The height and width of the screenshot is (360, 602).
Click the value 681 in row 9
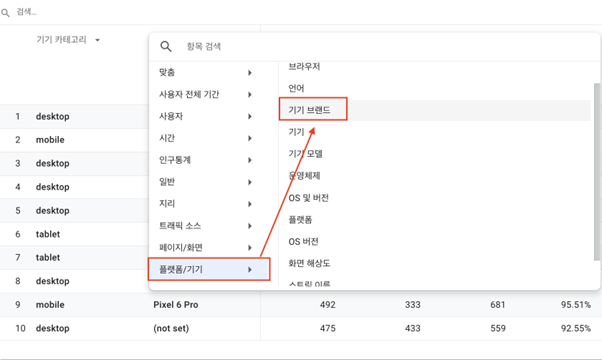click(x=498, y=305)
